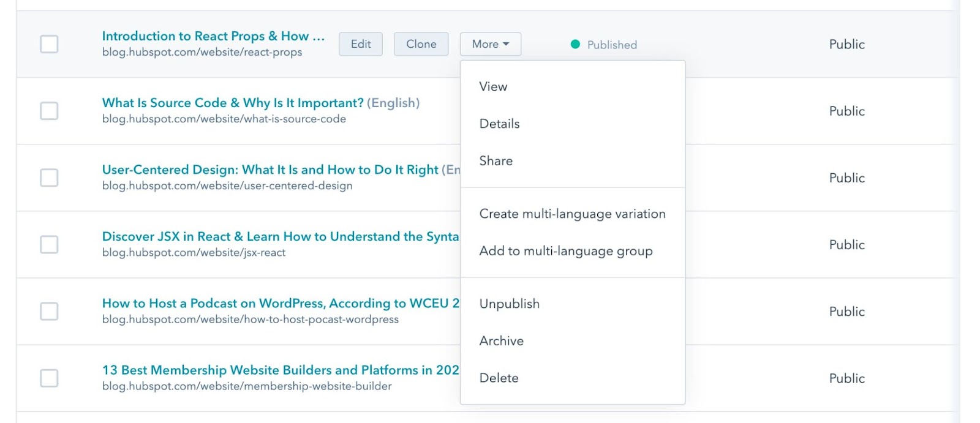Viewport: 980px width, 423px height.
Task: Tick checkbox beside What Is Source Code post
Action: coord(49,111)
